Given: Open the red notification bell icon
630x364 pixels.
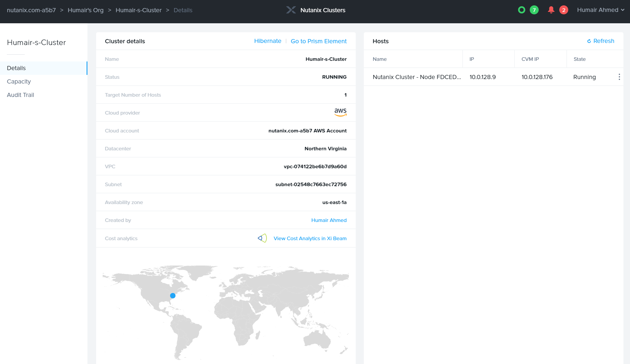Looking at the screenshot, I should (551, 10).
